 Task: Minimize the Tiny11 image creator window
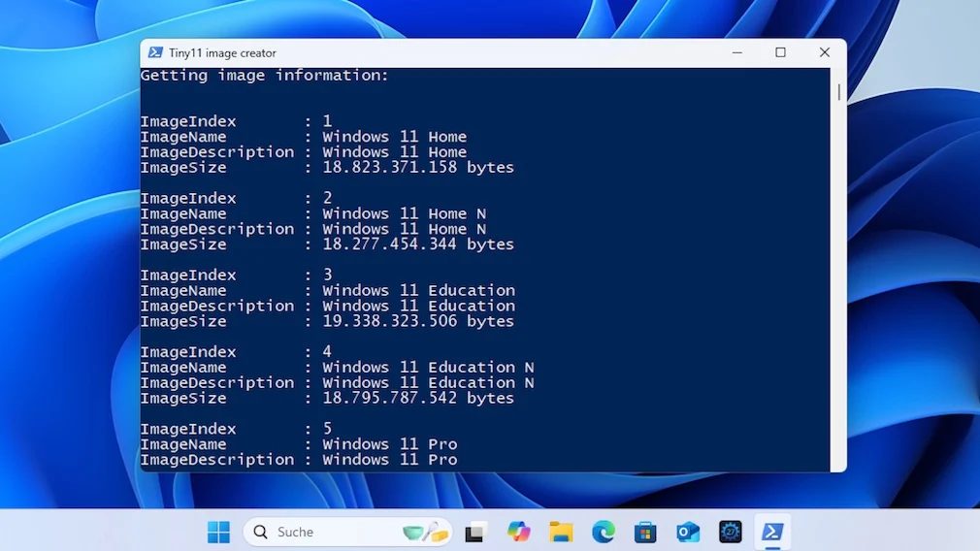pyautogui.click(x=737, y=53)
